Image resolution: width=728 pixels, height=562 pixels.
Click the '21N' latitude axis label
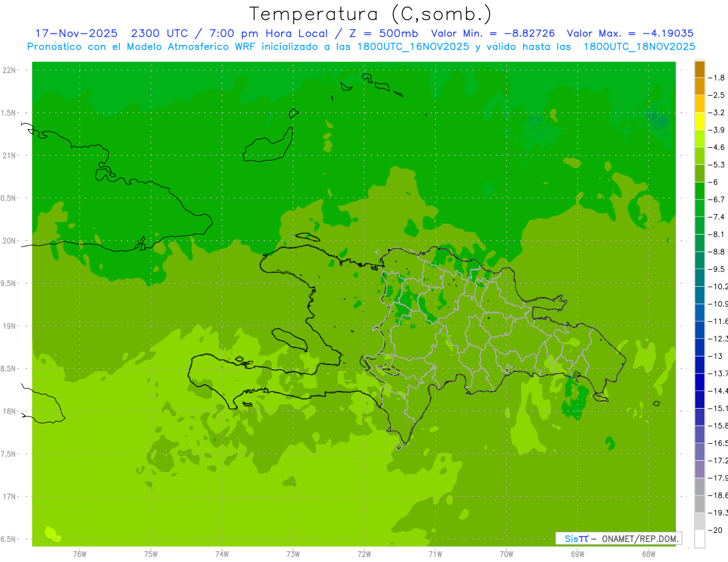(10, 156)
